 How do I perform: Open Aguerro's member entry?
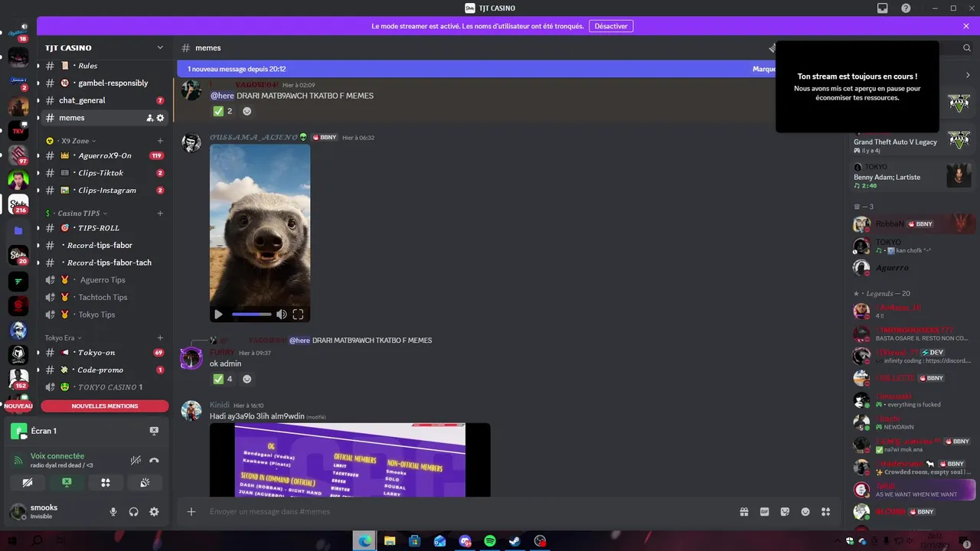tap(913, 268)
